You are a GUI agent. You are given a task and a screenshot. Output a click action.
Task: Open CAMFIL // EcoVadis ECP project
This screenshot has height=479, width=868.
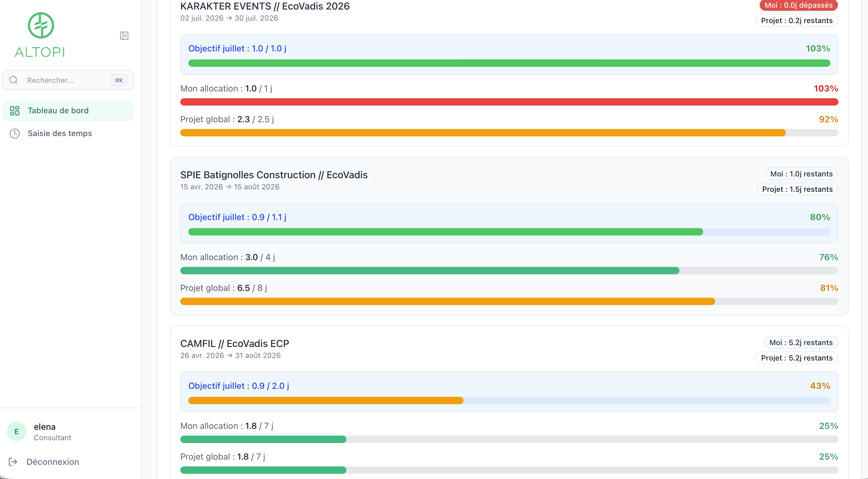click(x=234, y=343)
